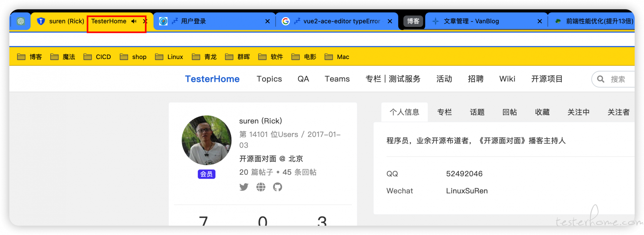Switch to the vue2-ace-editor typeError tab
This screenshot has width=644, height=235.
pyautogui.click(x=337, y=21)
